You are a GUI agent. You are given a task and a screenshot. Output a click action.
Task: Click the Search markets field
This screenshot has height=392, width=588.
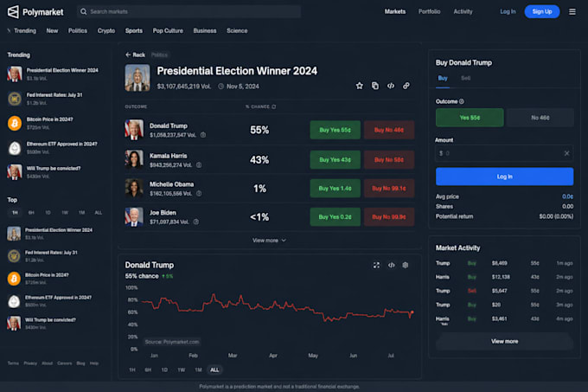click(189, 11)
